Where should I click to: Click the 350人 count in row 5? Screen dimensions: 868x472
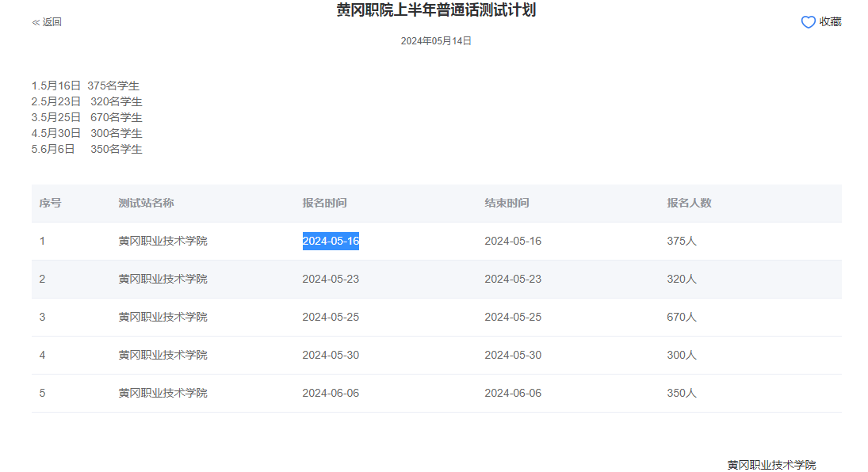[x=682, y=393]
